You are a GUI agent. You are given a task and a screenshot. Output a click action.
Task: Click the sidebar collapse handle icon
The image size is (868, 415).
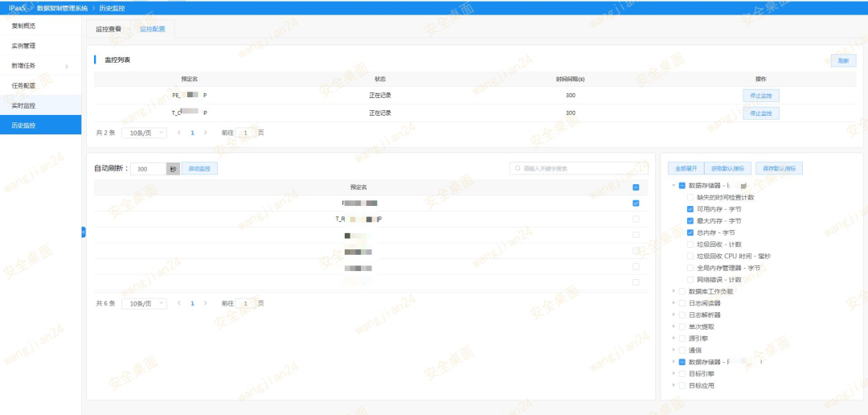click(x=84, y=232)
